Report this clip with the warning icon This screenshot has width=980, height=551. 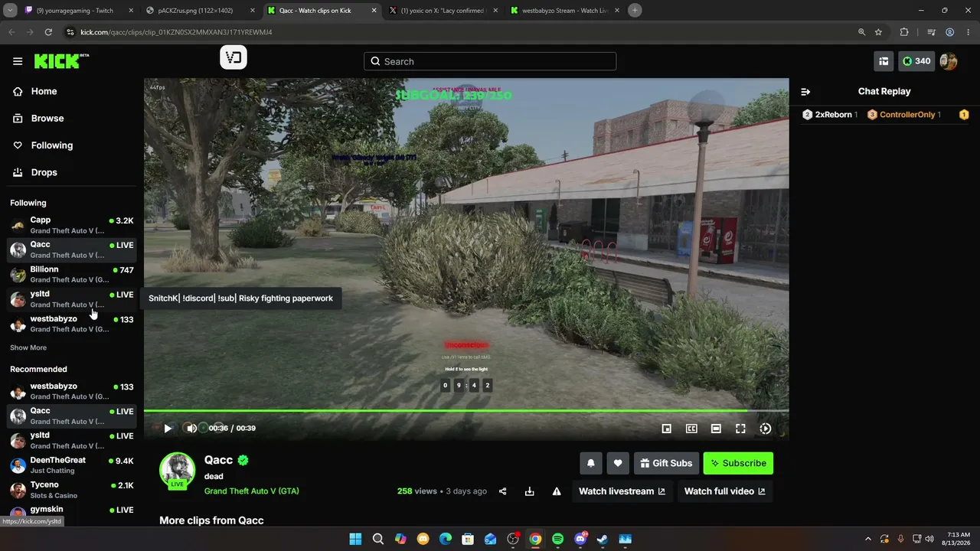pos(557,491)
